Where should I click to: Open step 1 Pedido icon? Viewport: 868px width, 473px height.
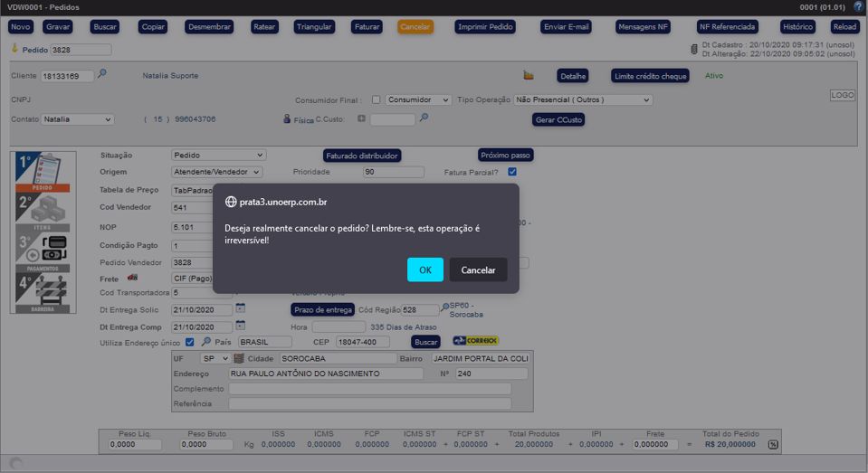click(x=43, y=172)
